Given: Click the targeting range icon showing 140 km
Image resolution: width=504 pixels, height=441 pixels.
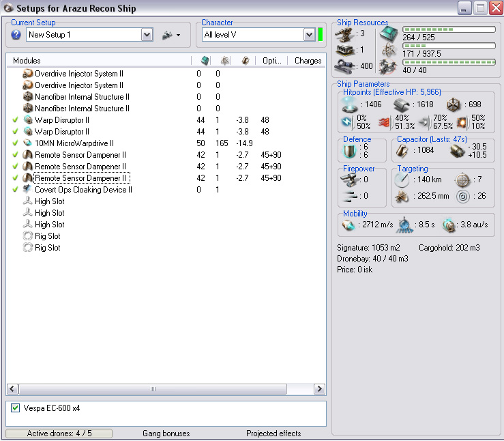Looking at the screenshot, I should coord(402,180).
